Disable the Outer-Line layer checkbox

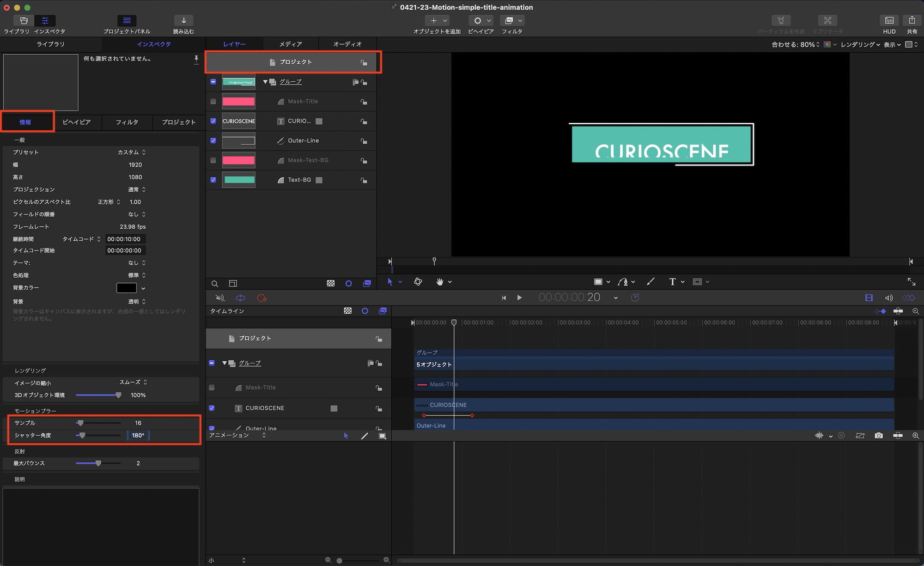(213, 140)
